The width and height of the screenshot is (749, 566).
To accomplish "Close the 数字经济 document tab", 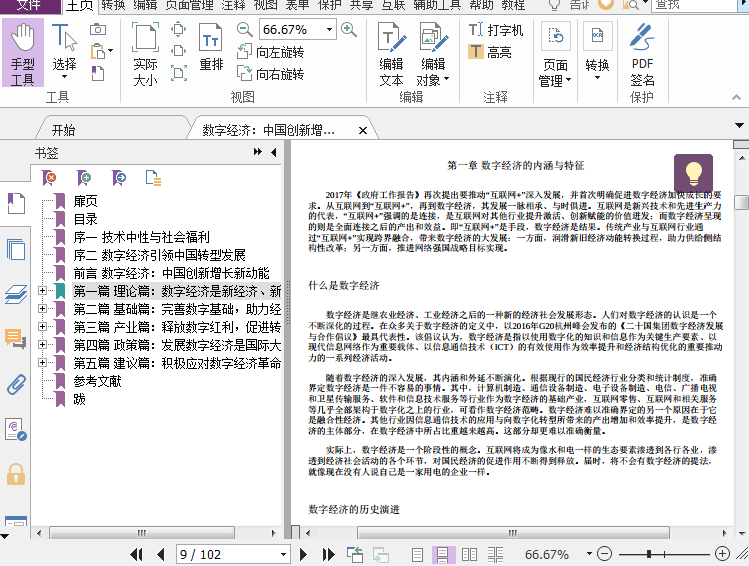I will [x=363, y=130].
